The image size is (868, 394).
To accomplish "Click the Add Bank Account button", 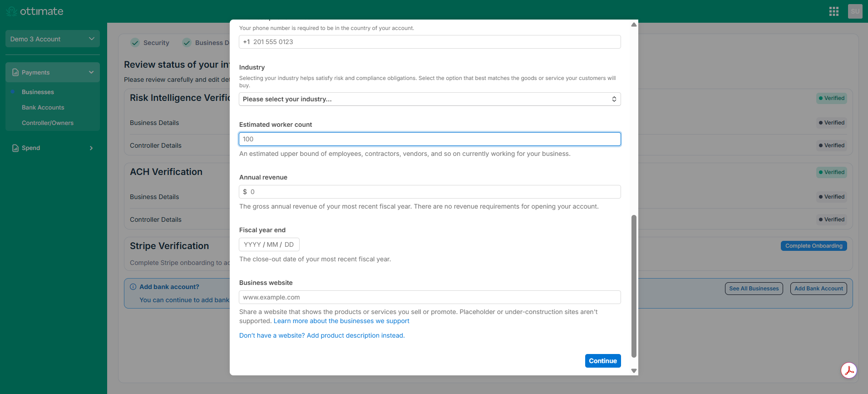I will pos(819,289).
